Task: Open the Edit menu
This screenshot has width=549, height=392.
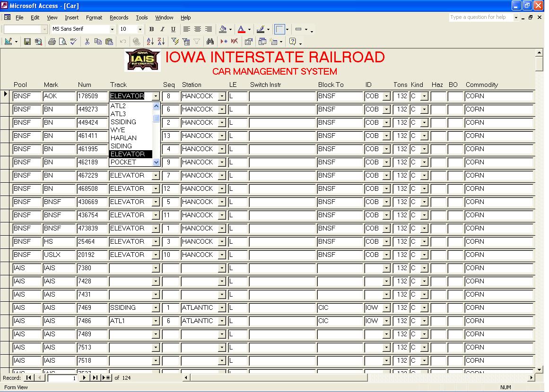Action: (x=35, y=17)
